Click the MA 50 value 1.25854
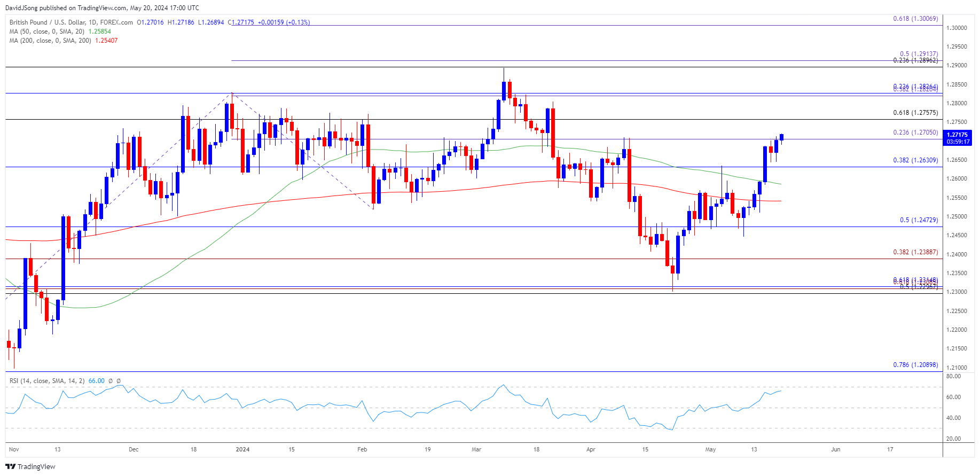 (x=99, y=32)
